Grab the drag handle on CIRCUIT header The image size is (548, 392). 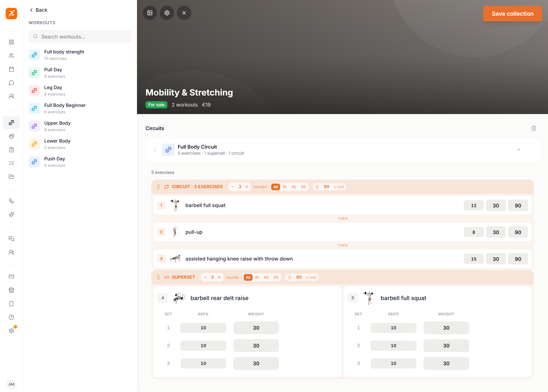point(158,187)
